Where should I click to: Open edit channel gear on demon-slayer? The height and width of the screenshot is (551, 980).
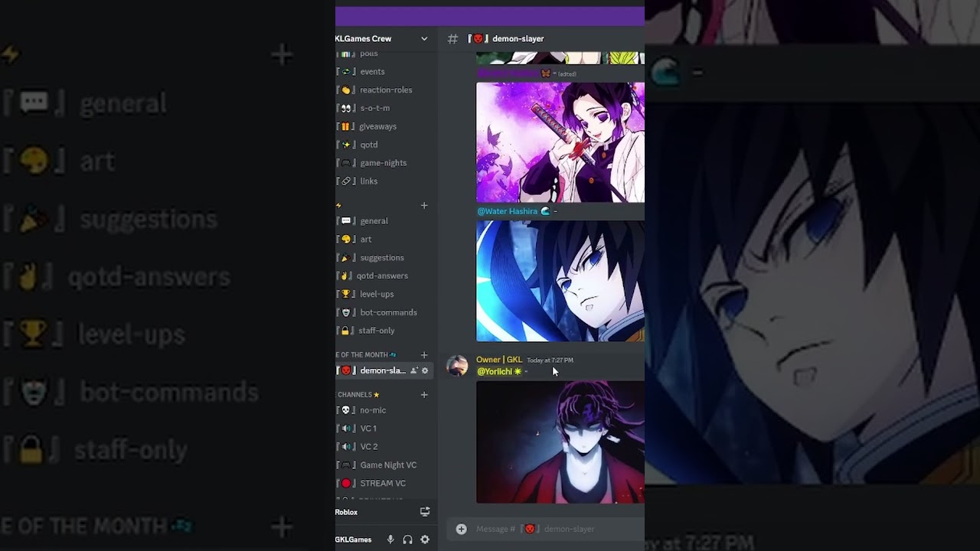click(425, 370)
